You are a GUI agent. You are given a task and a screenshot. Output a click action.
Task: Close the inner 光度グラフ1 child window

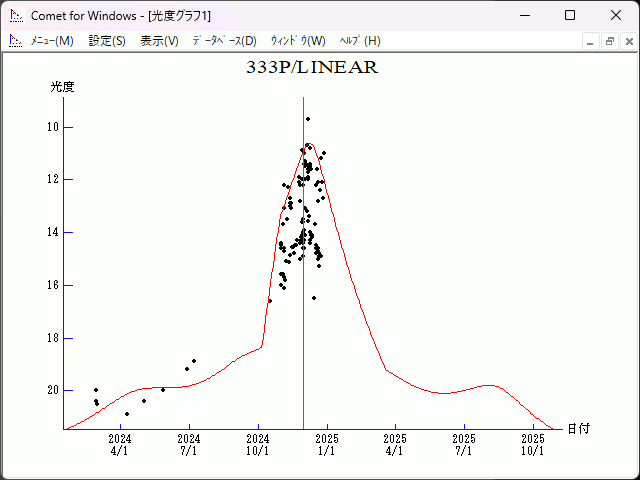click(627, 41)
